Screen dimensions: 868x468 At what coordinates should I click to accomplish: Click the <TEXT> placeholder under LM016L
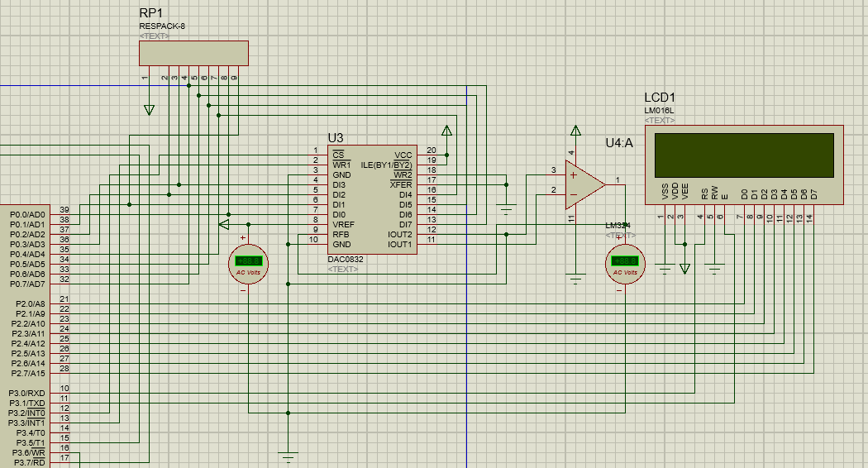coord(660,120)
